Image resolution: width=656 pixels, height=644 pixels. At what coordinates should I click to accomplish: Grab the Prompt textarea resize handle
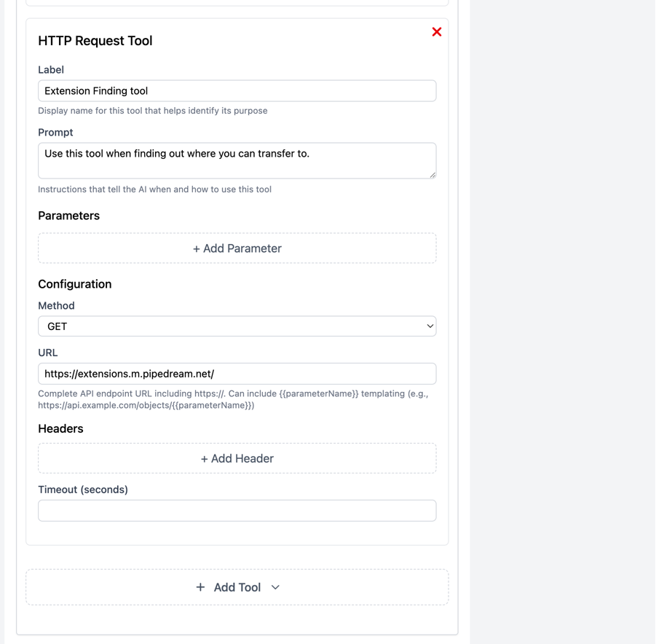click(x=432, y=175)
